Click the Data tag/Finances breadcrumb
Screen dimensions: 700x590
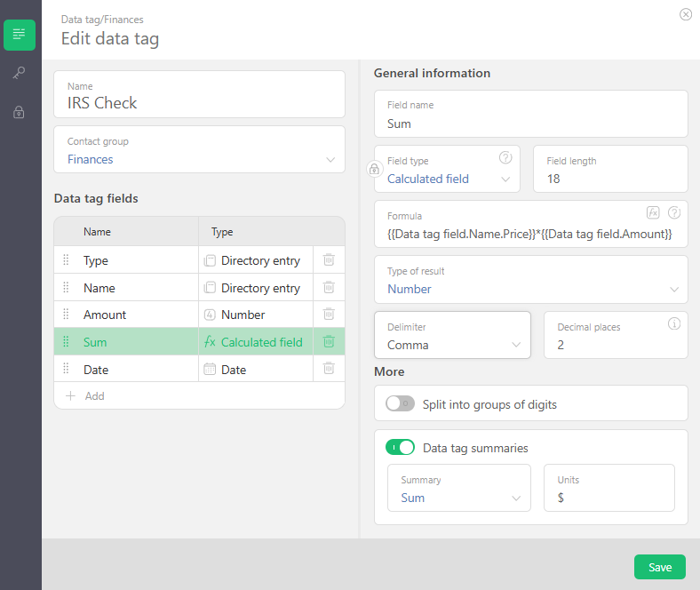click(102, 20)
